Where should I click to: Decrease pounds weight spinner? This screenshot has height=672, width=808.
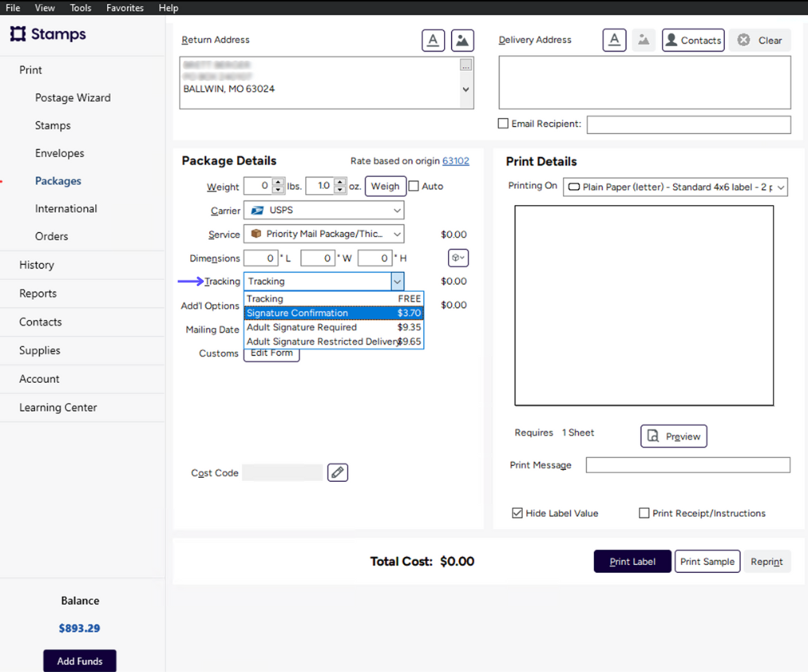point(278,189)
